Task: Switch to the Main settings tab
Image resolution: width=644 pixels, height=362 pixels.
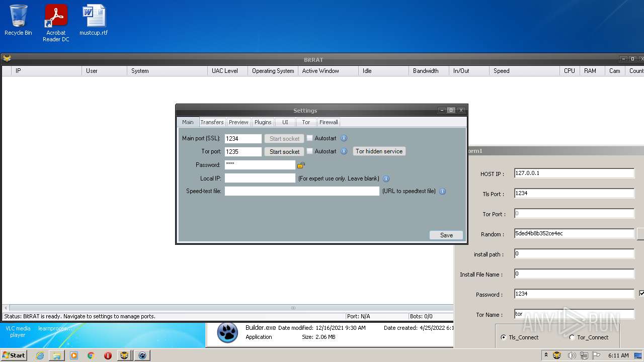Action: pyautogui.click(x=188, y=122)
